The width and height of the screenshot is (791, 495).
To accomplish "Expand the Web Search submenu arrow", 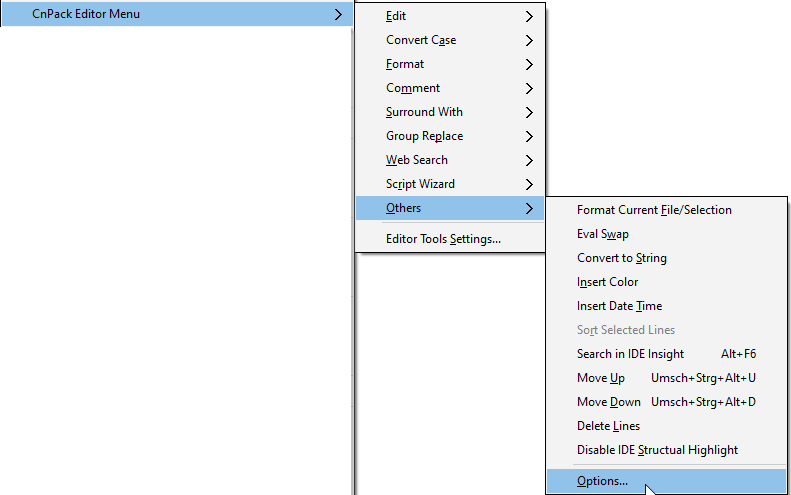I will [529, 160].
